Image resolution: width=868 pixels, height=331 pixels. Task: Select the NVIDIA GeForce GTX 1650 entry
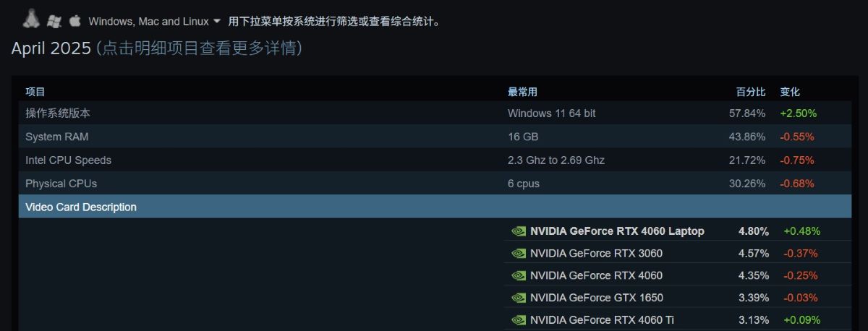tap(678, 298)
